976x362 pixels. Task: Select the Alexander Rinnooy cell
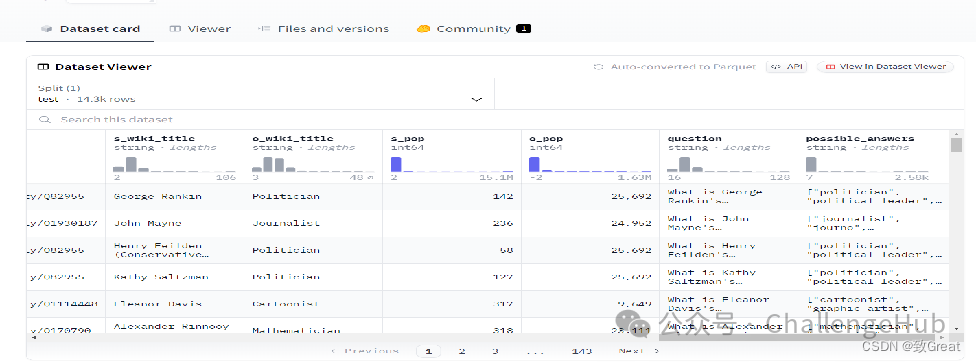(x=175, y=326)
